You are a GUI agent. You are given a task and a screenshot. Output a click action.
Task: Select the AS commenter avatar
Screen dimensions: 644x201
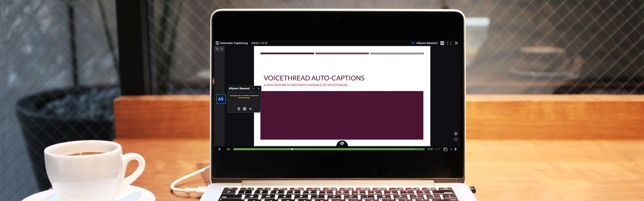click(221, 99)
